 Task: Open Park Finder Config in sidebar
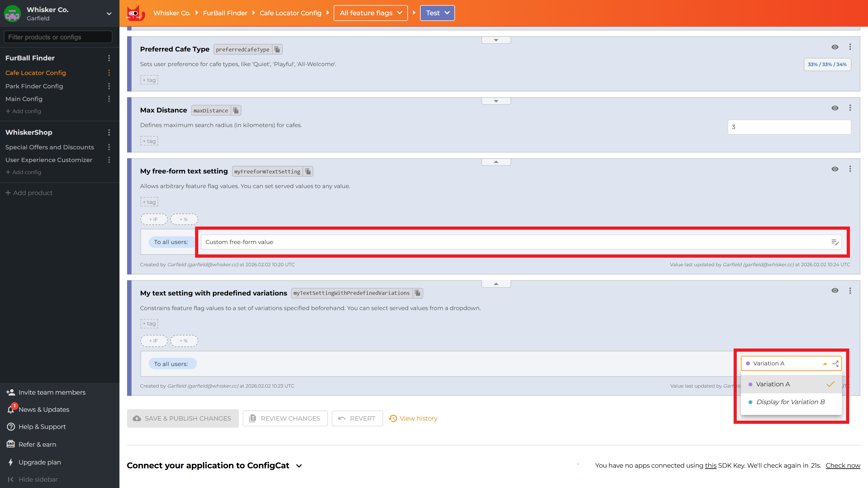click(x=34, y=86)
